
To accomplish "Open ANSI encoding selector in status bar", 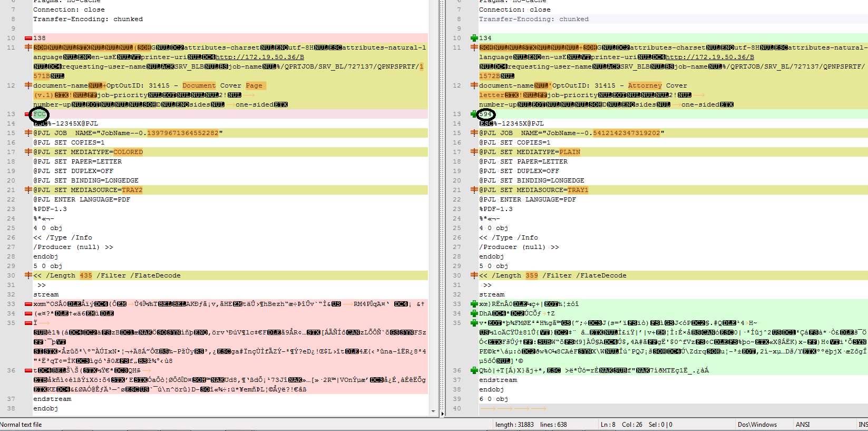I will tap(802, 425).
